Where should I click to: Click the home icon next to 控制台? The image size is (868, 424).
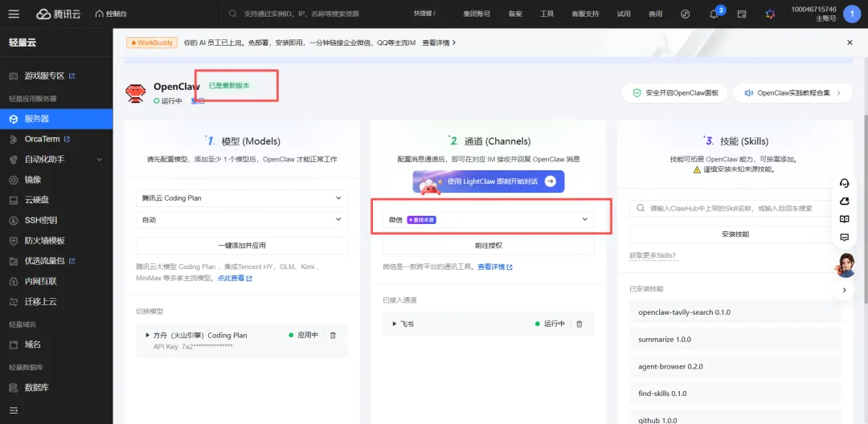[x=99, y=14]
